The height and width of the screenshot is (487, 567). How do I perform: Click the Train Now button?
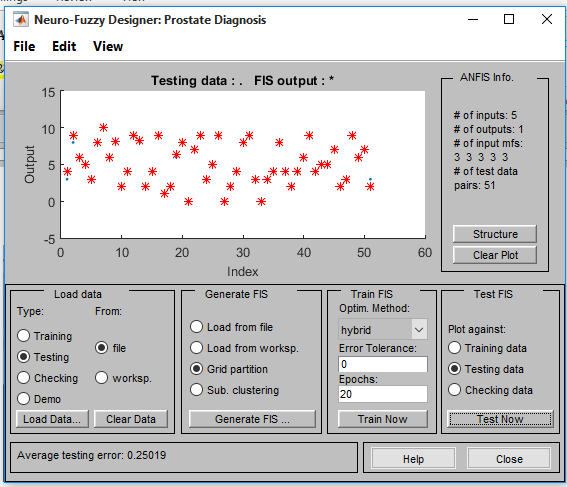(x=383, y=419)
